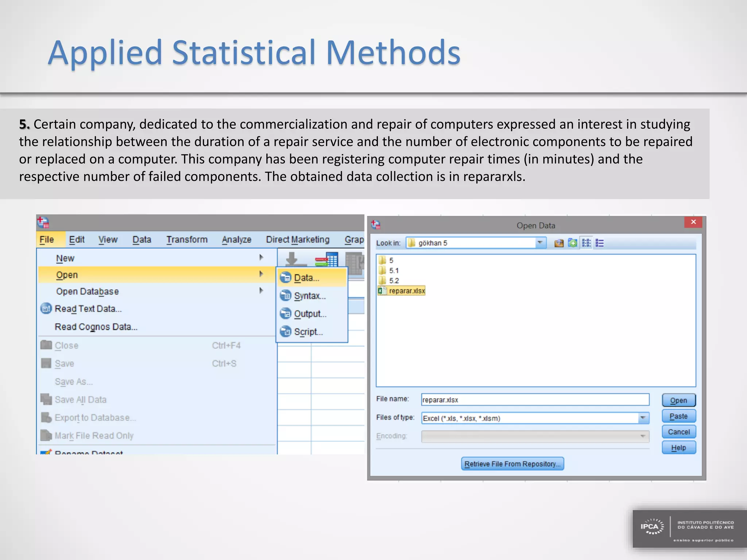
Task: Open the Look in folder dropdown
Action: coord(540,243)
